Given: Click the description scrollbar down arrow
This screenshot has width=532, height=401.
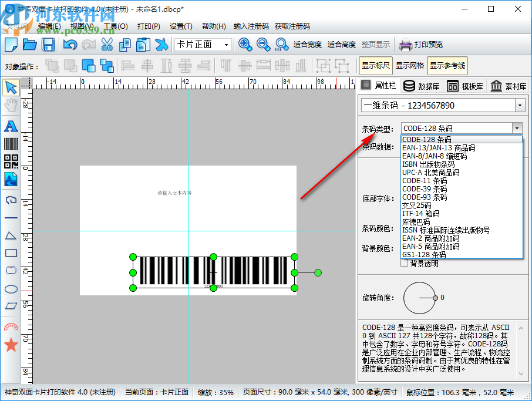Looking at the screenshot, I should pyautogui.click(x=521, y=373).
